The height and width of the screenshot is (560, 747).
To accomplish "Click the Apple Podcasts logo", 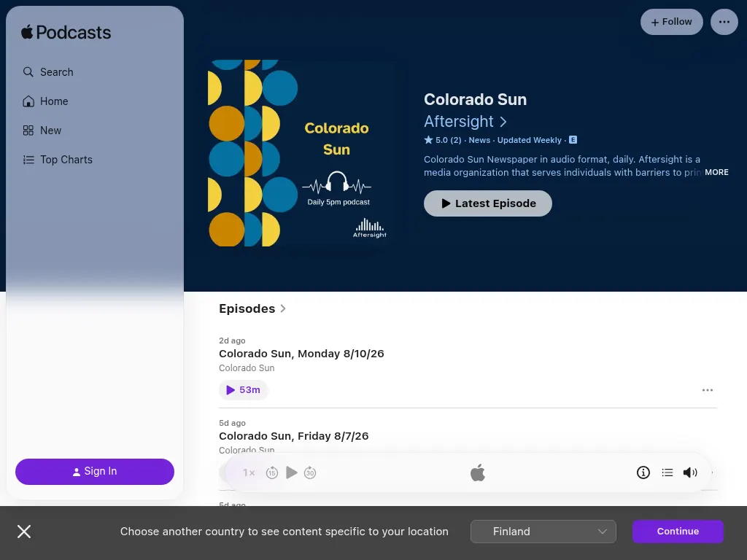I will click(66, 32).
